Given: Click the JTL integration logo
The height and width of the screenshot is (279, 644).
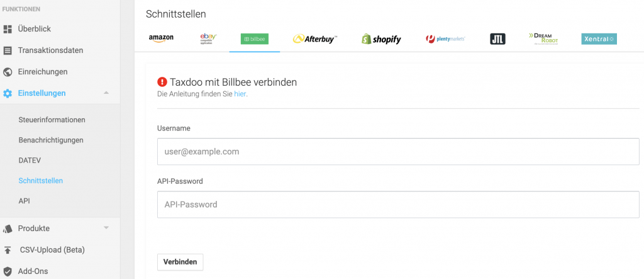Looking at the screenshot, I should click(x=498, y=38).
